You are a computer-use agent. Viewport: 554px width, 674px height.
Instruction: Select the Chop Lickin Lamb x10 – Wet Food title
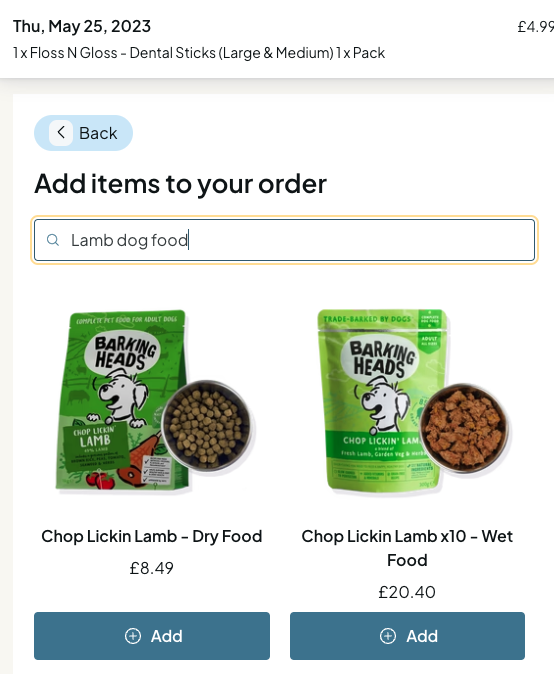pos(407,548)
